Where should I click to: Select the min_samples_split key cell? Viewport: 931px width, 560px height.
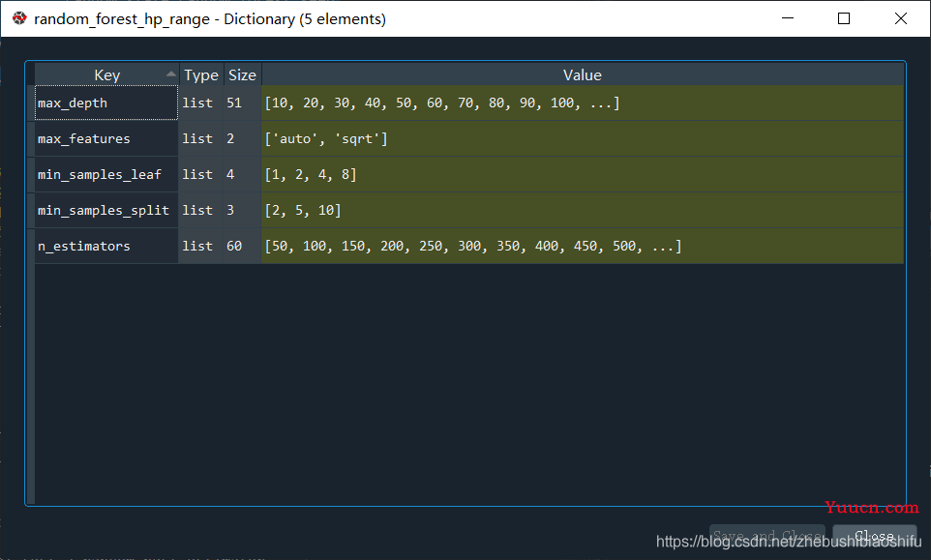pos(106,211)
